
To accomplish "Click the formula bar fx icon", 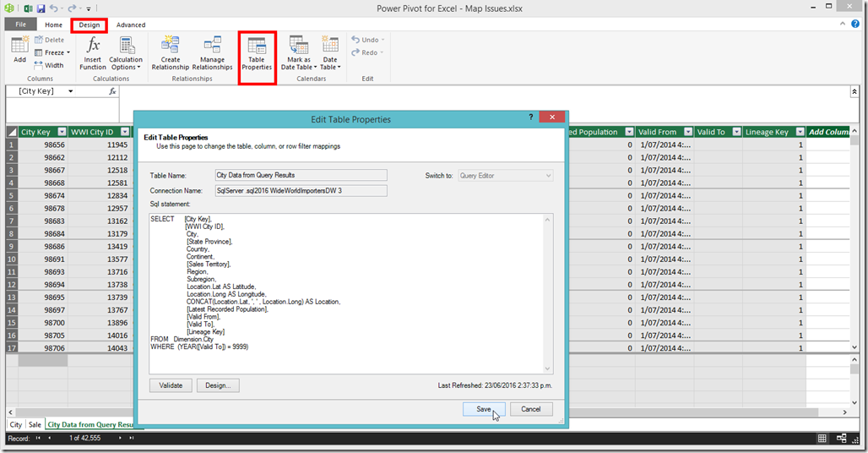I will point(112,91).
